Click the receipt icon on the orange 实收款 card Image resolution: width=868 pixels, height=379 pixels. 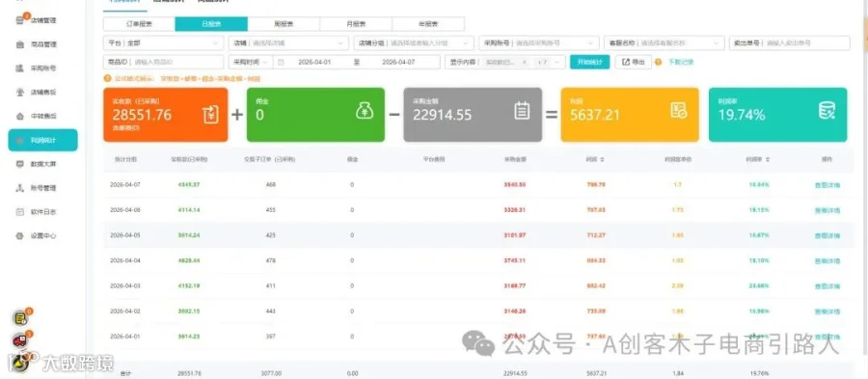[211, 114]
